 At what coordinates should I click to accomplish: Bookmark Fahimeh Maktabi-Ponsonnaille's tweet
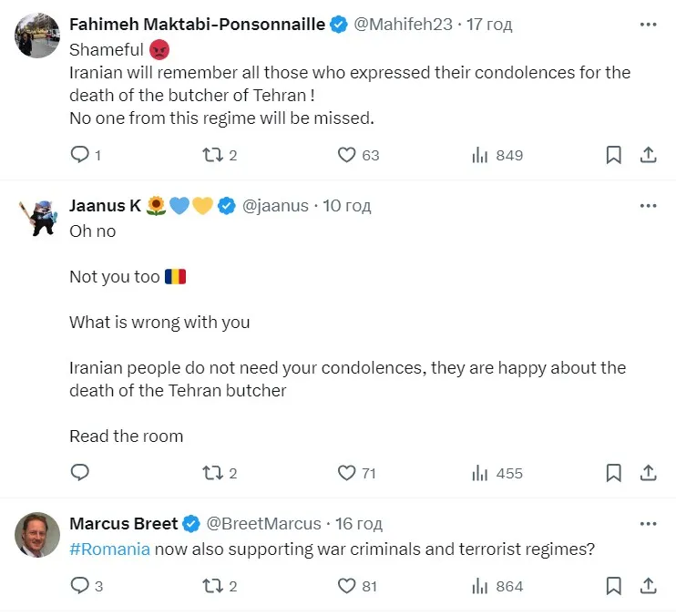(614, 155)
